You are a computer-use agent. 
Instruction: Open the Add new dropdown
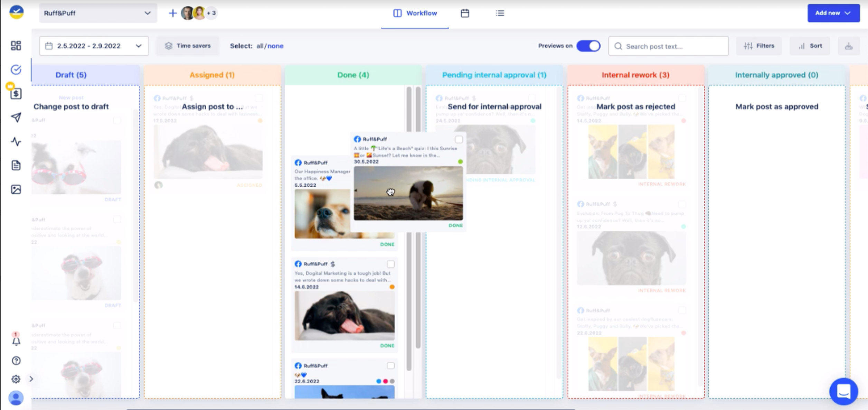point(833,13)
